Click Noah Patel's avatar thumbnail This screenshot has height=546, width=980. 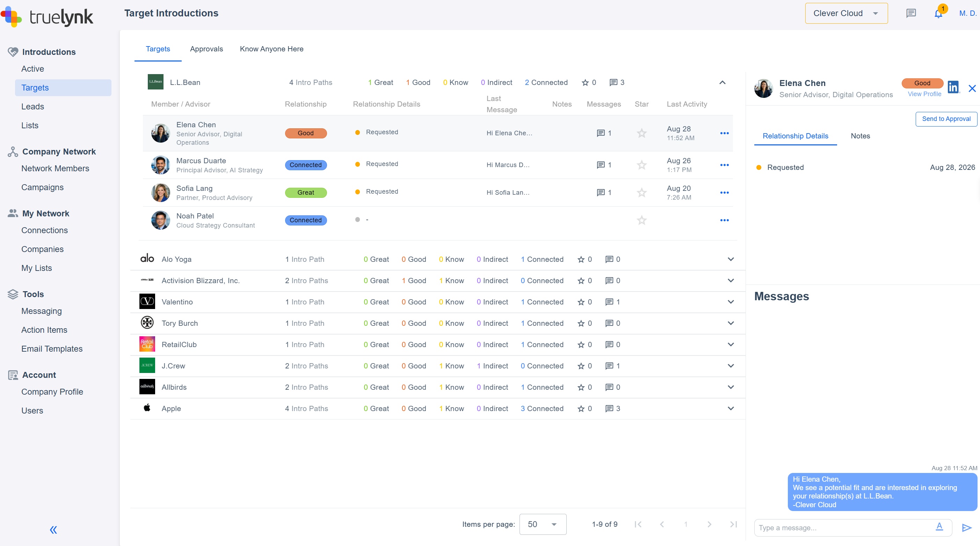pyautogui.click(x=161, y=220)
